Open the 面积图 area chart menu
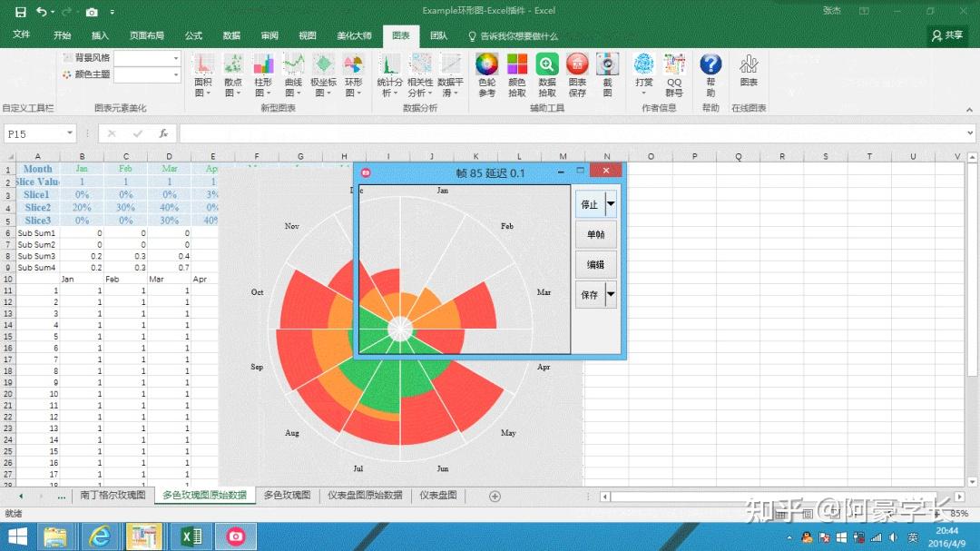The image size is (980, 551). click(202, 75)
